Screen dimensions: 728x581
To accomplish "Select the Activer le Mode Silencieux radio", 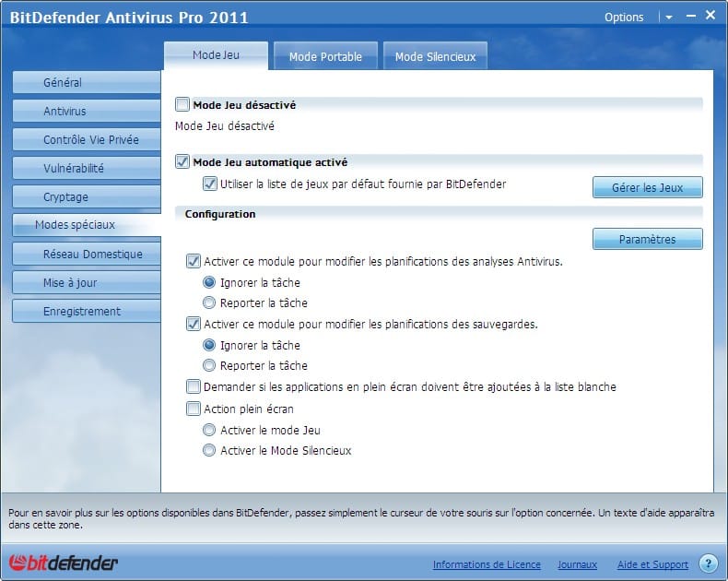I will coord(209,450).
